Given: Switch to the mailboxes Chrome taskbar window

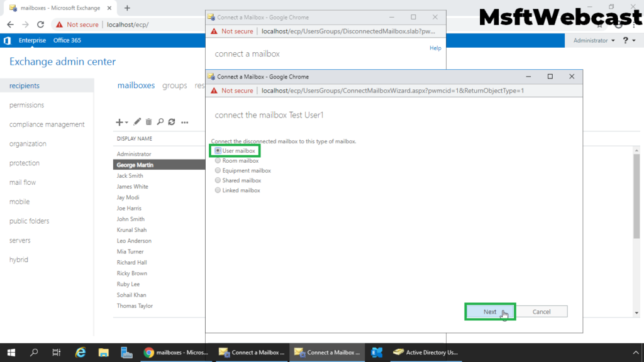Looking at the screenshot, I should [x=176, y=352].
